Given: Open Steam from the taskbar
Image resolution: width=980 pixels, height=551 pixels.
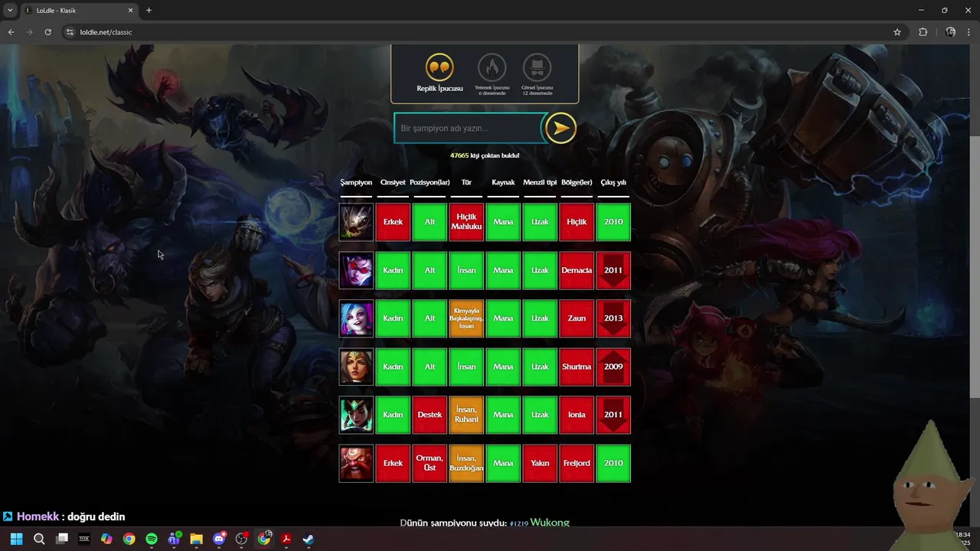Looking at the screenshot, I should point(308,539).
